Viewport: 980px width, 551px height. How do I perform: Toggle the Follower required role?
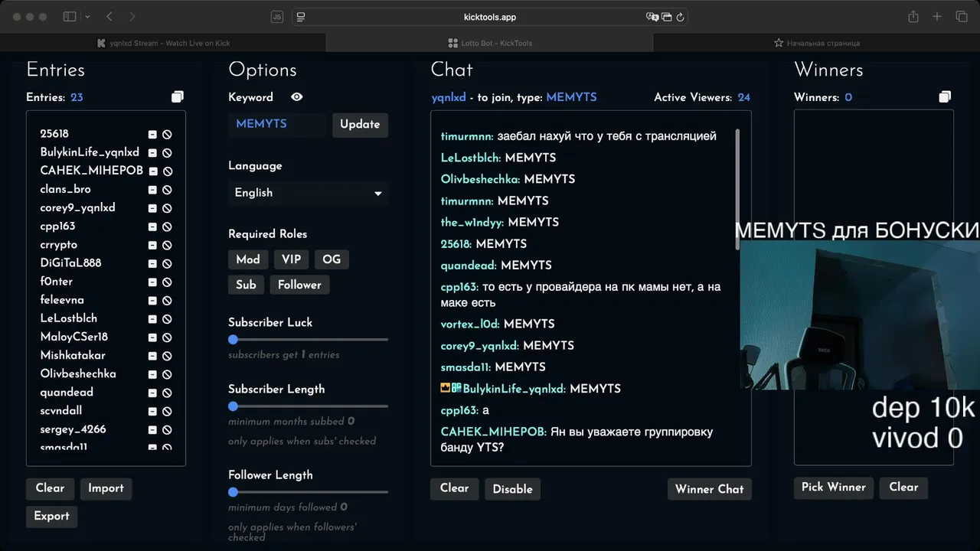(x=299, y=285)
